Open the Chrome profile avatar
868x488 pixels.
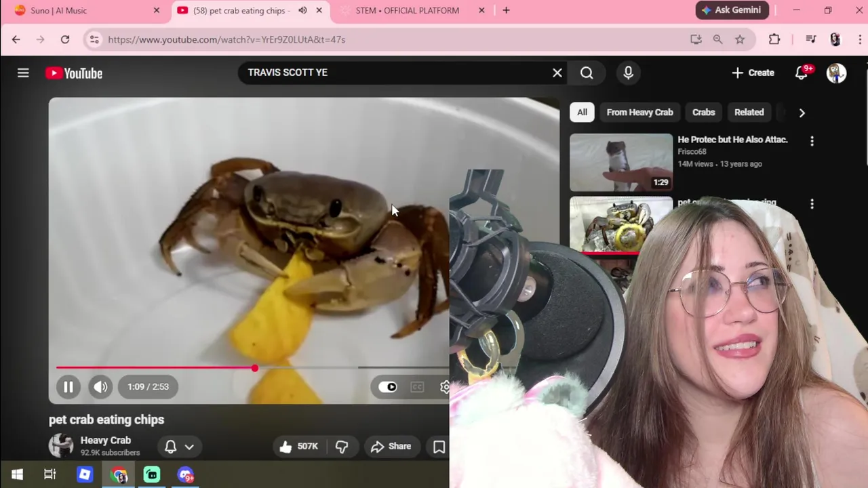(835, 39)
